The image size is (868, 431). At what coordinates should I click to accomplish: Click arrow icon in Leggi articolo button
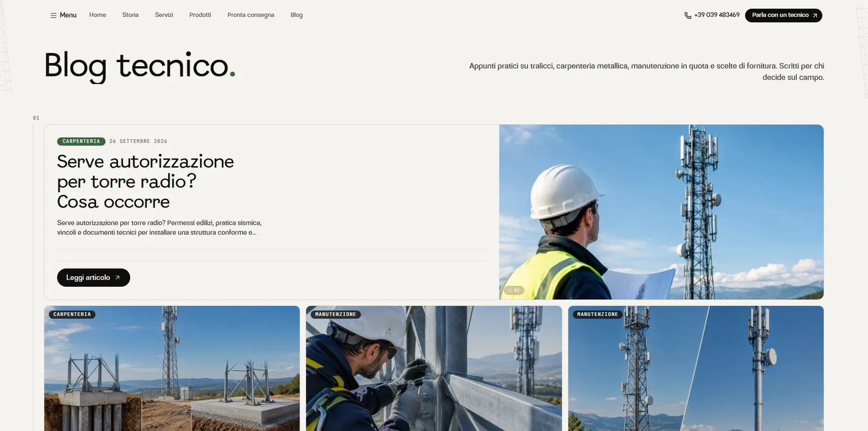tap(117, 277)
